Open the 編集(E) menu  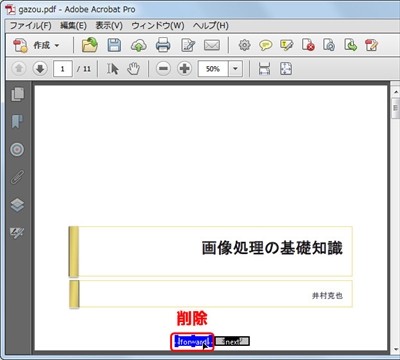pyautogui.click(x=73, y=26)
